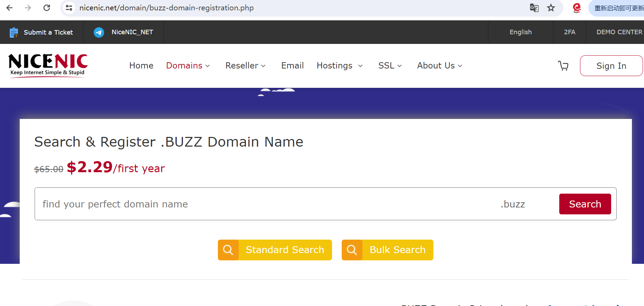Click the browser forward arrow
This screenshot has width=644, height=306.
click(x=28, y=8)
